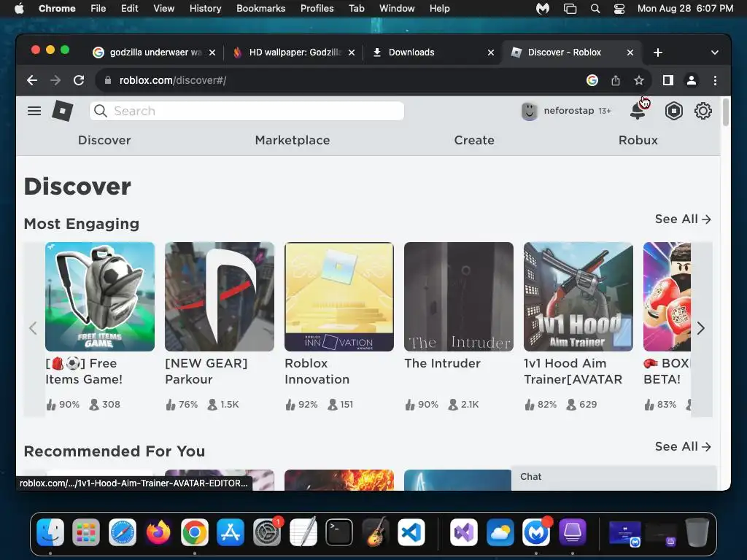
Task: Launch Firefox from the dock
Action: 158,532
